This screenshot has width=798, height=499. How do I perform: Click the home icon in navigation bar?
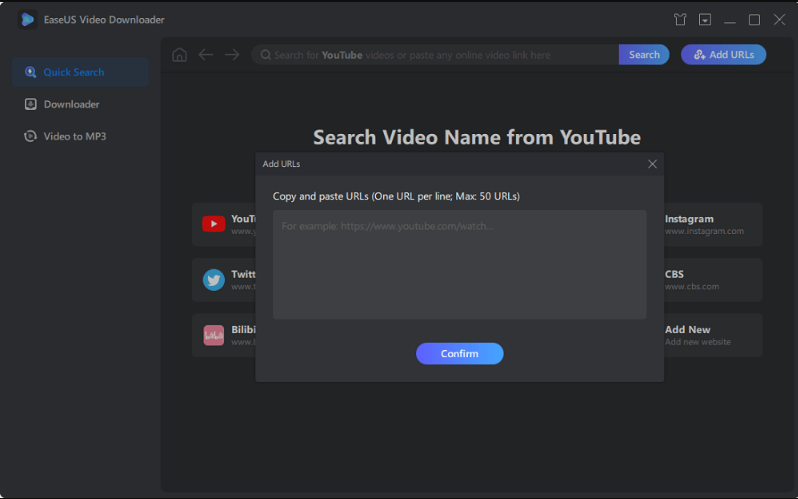pos(180,55)
